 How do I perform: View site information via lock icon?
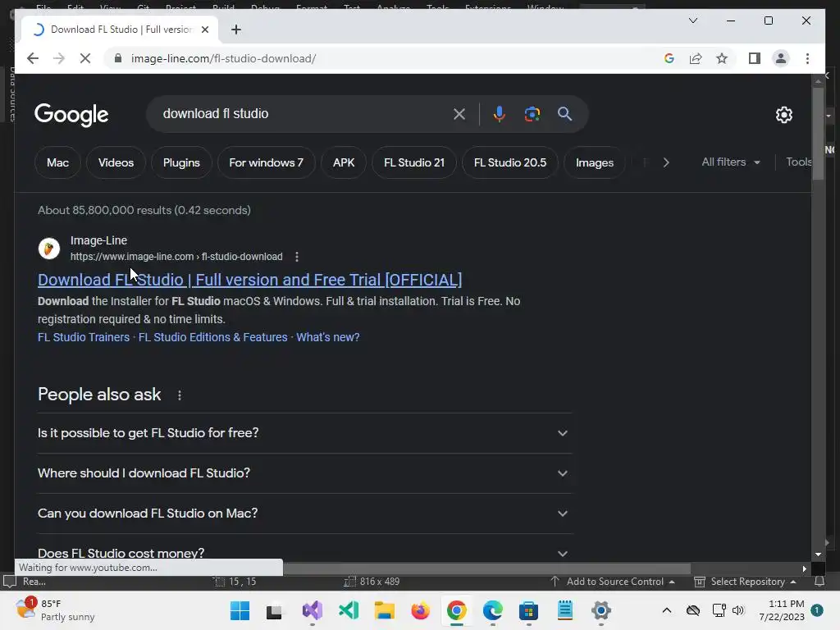coord(118,58)
